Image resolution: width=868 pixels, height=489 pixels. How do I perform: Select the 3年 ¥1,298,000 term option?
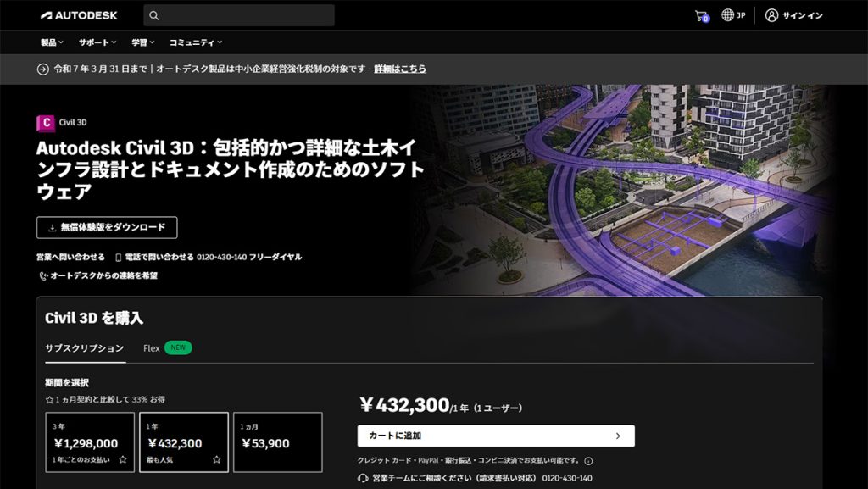pos(90,442)
